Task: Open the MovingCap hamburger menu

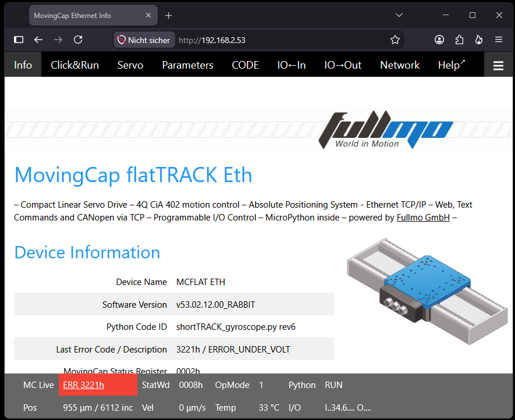Action: (x=498, y=66)
